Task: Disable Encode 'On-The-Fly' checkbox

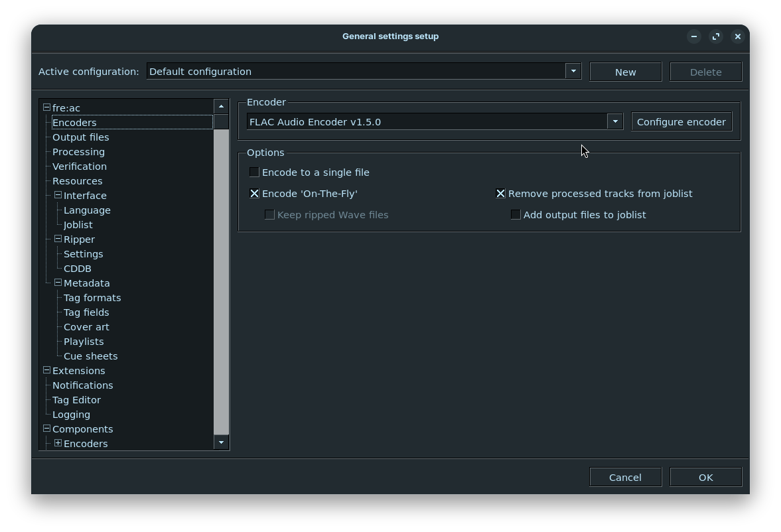Action: pos(254,194)
